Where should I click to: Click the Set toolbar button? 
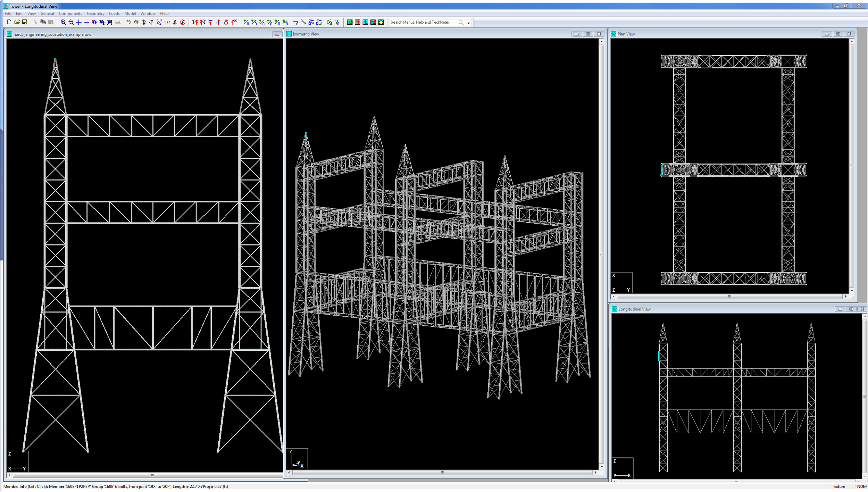[x=167, y=22]
